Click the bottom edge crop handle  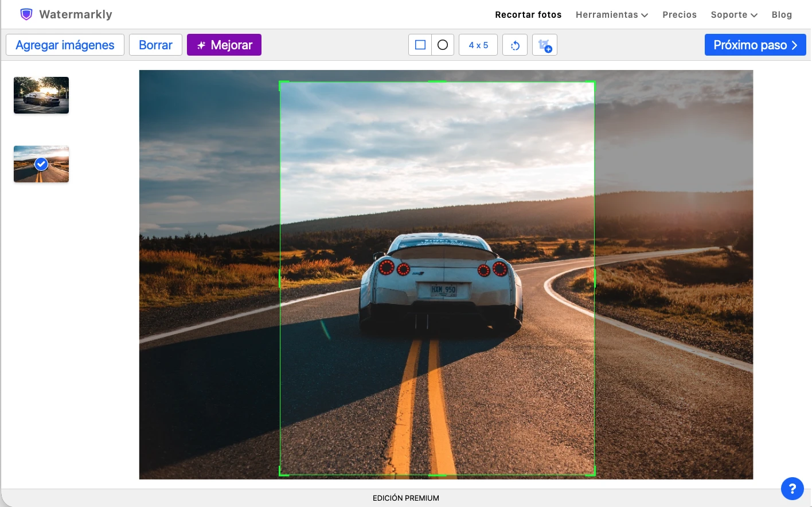click(x=437, y=475)
